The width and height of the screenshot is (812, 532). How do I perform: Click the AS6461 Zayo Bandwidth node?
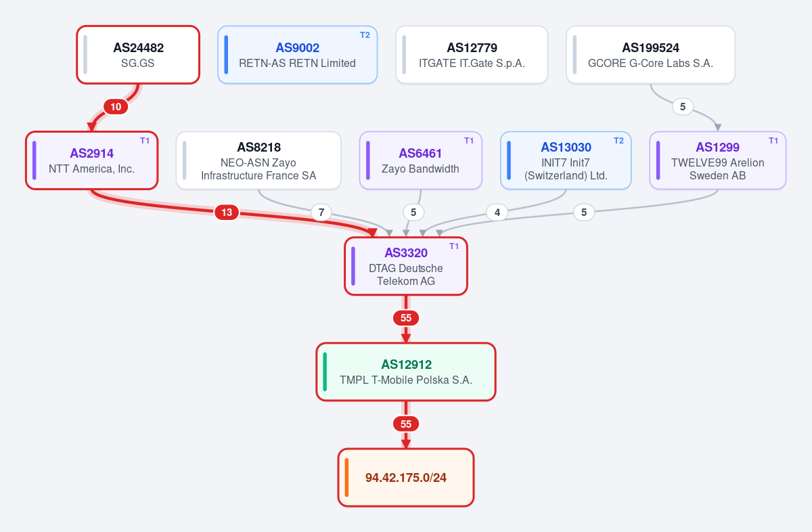tap(420, 160)
